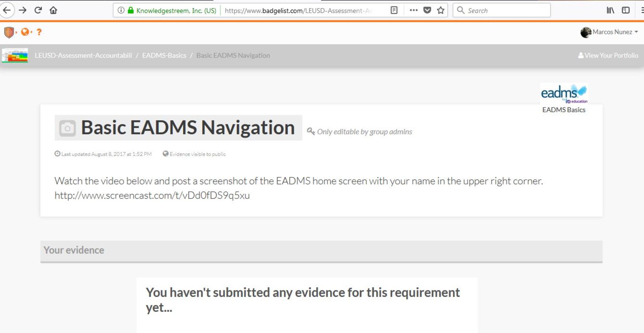Open the screencast.com video link
The width and height of the screenshot is (644, 333).
[x=152, y=195]
